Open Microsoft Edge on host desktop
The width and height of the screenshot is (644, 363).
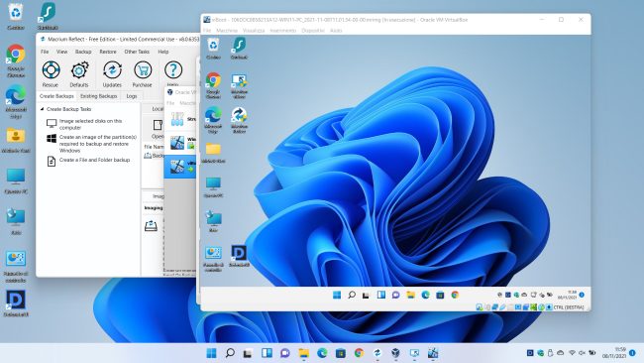[x=16, y=102]
